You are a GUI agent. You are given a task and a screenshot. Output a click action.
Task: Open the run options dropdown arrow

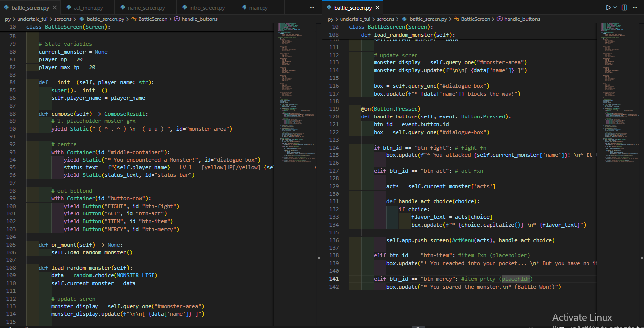[x=615, y=8]
